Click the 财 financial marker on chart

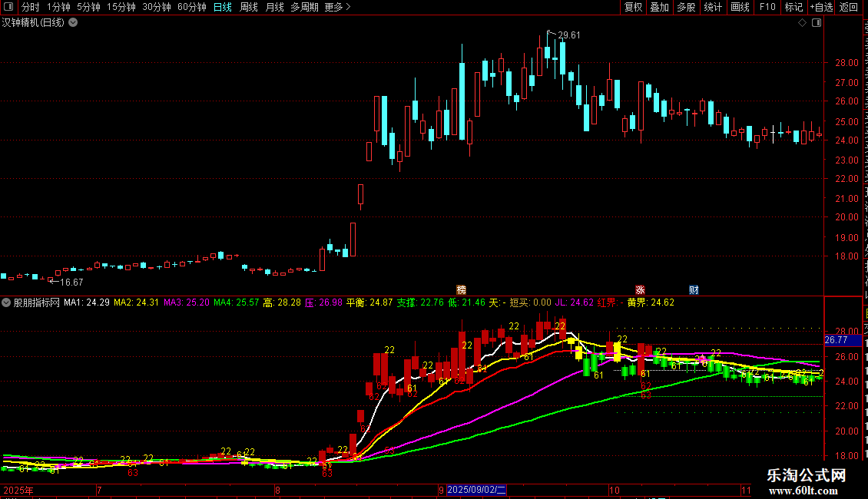pos(694,290)
